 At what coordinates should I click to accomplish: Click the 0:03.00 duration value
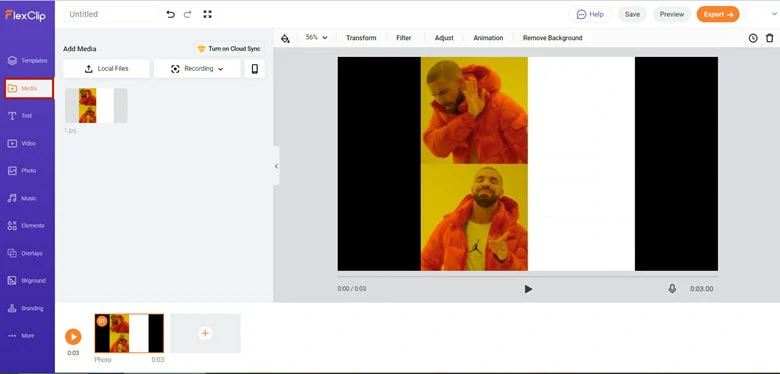(701, 289)
